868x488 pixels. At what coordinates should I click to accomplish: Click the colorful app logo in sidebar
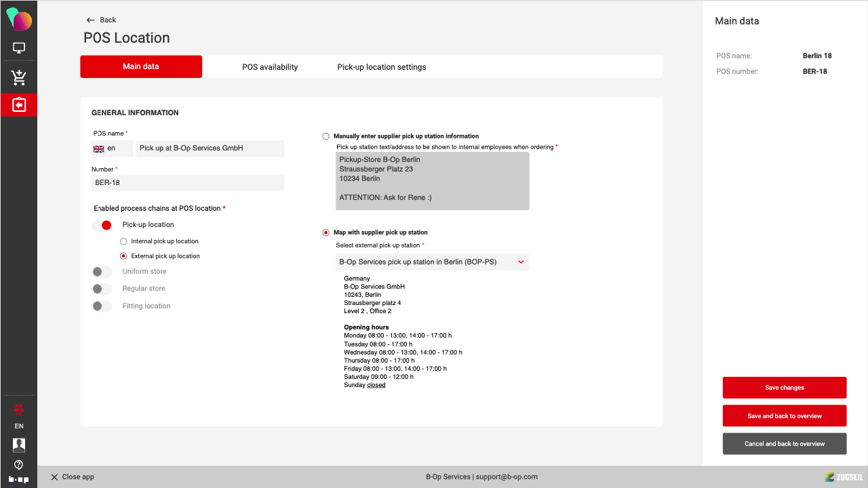[x=19, y=19]
